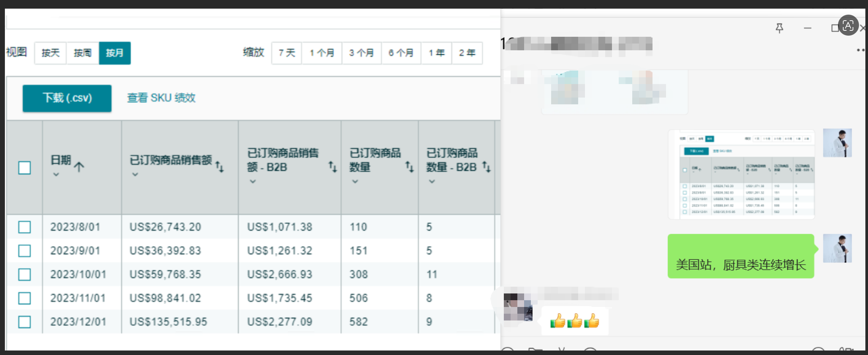
Task: Open sender avatar beside the green message bubble
Action: tap(837, 248)
